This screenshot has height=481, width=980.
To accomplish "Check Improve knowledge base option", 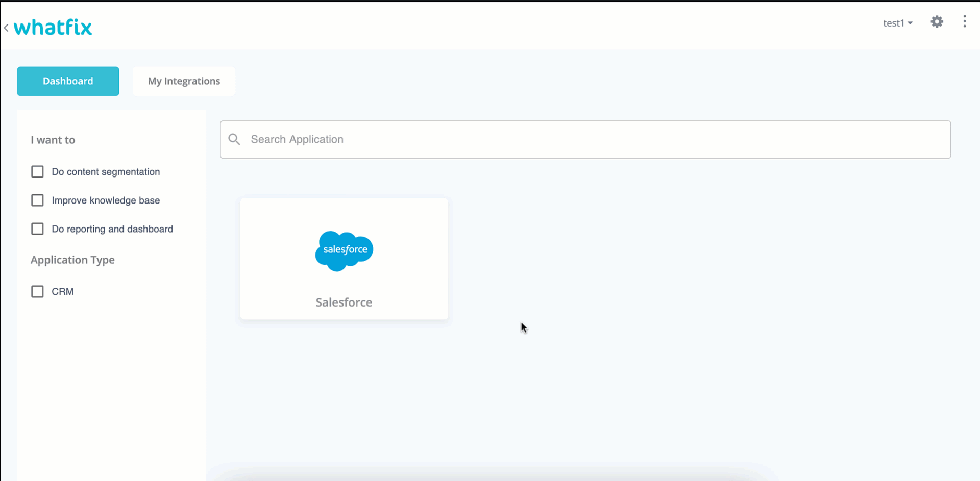I will 37,200.
